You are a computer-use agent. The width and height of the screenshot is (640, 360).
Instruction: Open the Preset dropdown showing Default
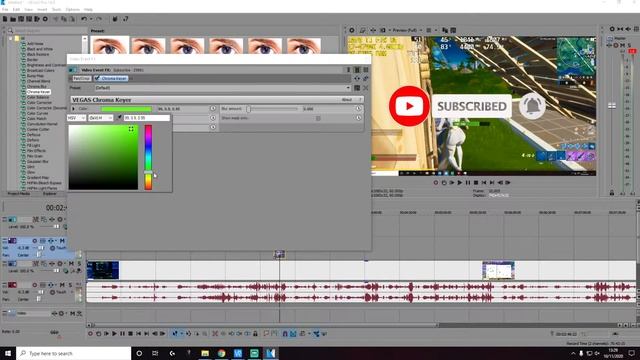pos(348,88)
